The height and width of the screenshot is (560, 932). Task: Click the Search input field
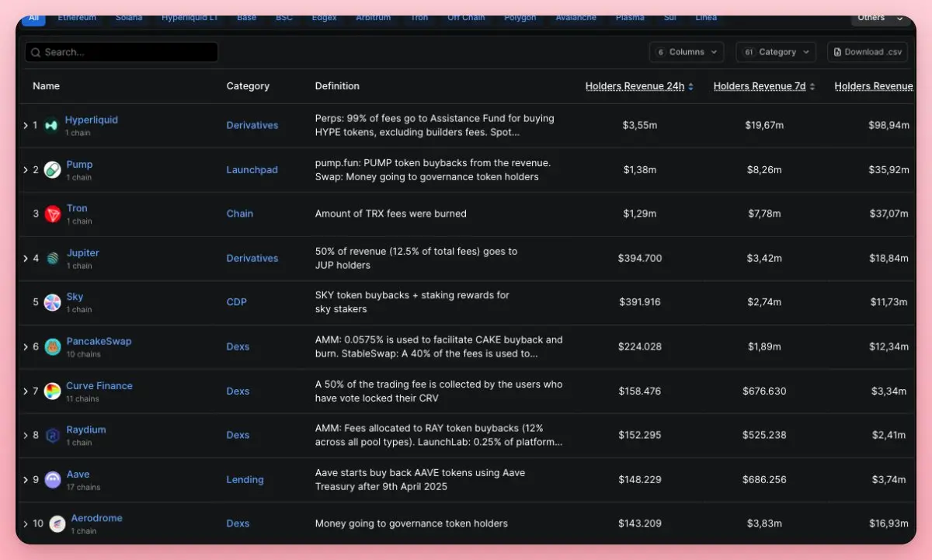point(122,52)
